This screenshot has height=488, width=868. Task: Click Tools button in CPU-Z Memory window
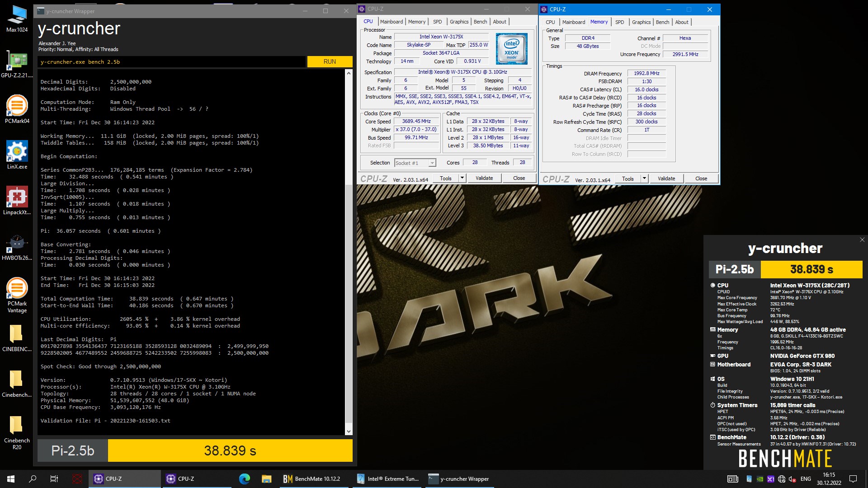tap(628, 178)
